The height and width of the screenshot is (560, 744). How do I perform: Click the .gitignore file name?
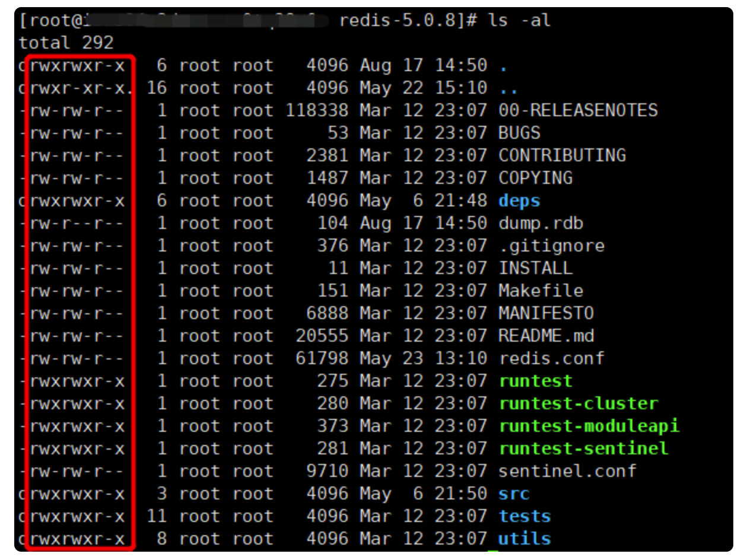point(551,246)
